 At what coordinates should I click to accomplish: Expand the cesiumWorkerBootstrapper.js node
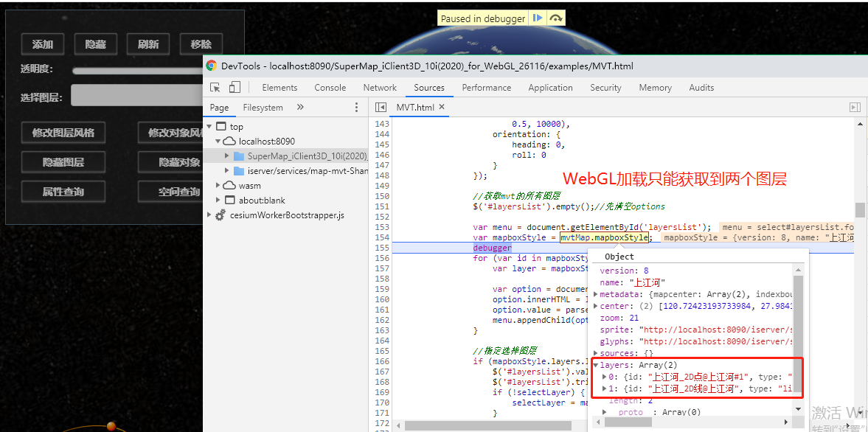209,215
